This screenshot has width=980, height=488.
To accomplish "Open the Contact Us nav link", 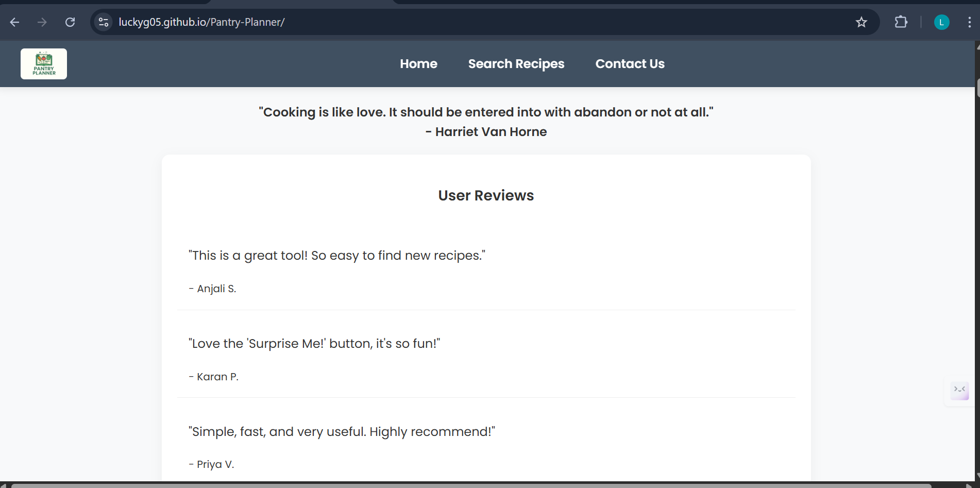I will coord(630,64).
